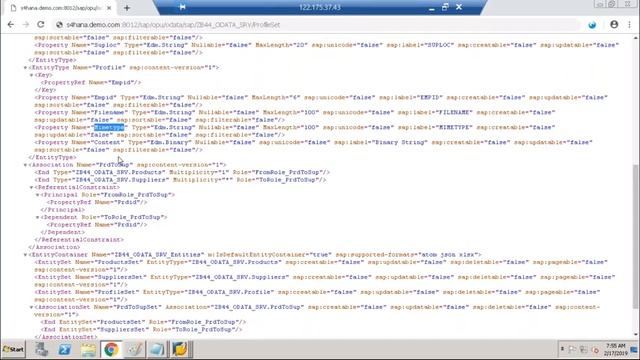Click the network icon in system tray

pyautogui.click(x=584, y=350)
